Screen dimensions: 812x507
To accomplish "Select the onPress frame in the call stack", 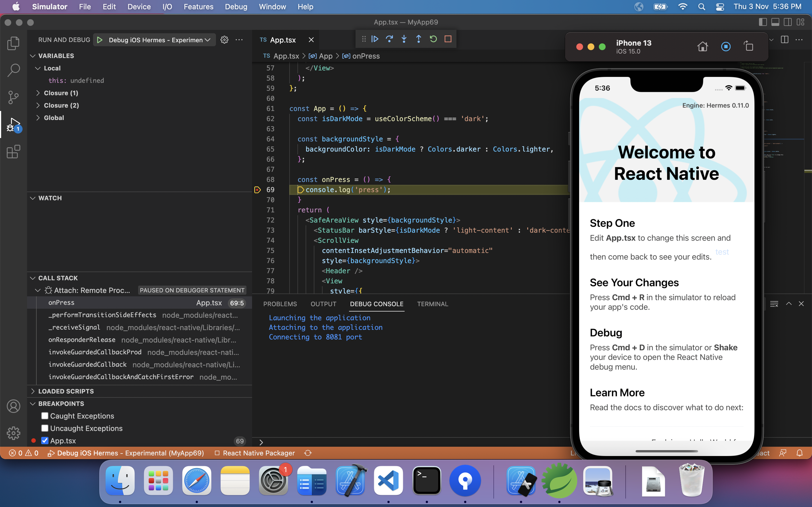I will pyautogui.click(x=62, y=302).
